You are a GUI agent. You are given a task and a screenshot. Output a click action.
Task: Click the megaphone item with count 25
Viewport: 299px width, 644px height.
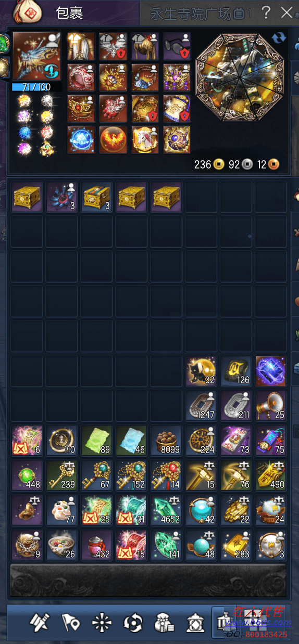coord(270,406)
